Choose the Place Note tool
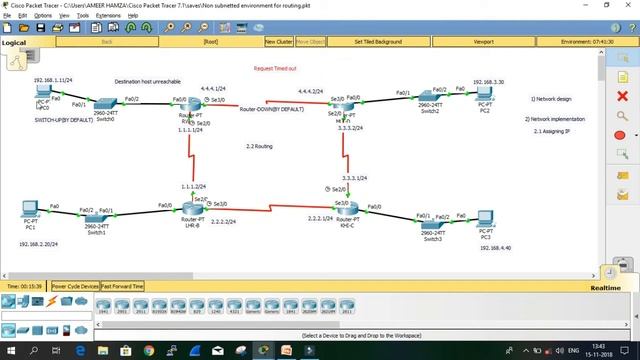640x360 pixels. pyautogui.click(x=622, y=77)
